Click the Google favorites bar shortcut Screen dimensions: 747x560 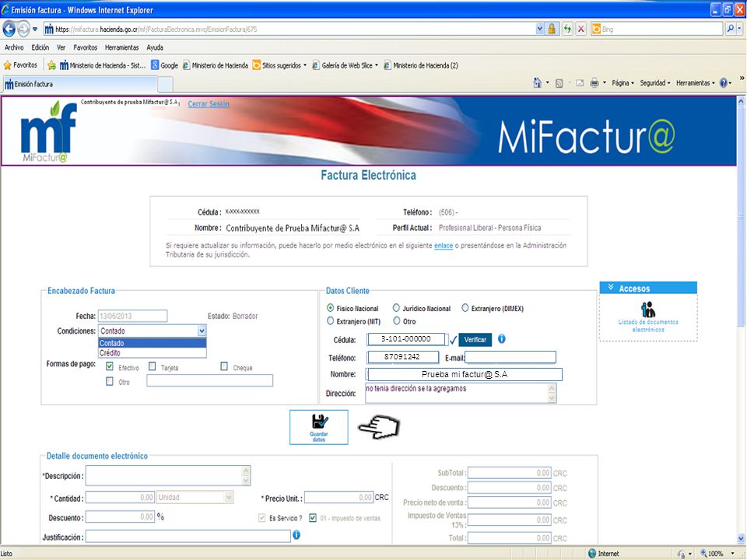click(164, 65)
